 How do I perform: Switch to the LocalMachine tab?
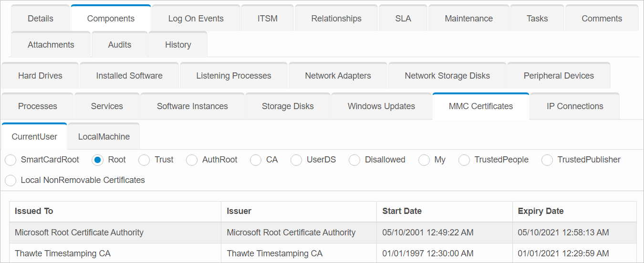pos(104,137)
